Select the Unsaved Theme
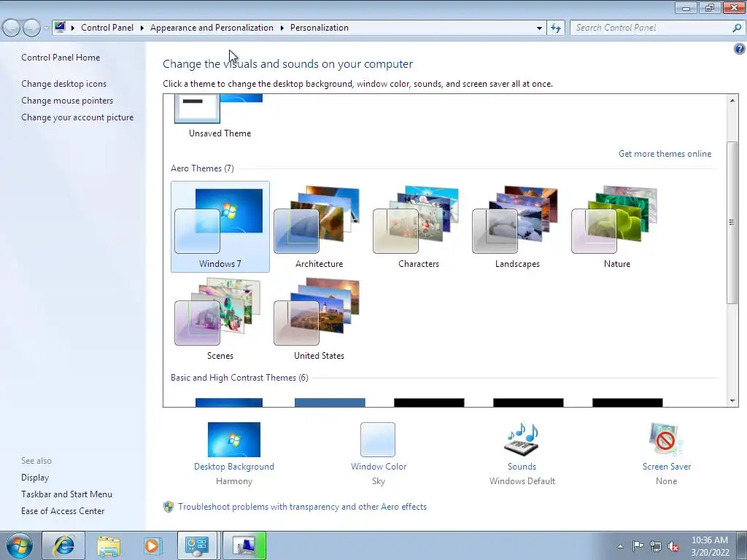This screenshot has width=747, height=560. point(220,117)
